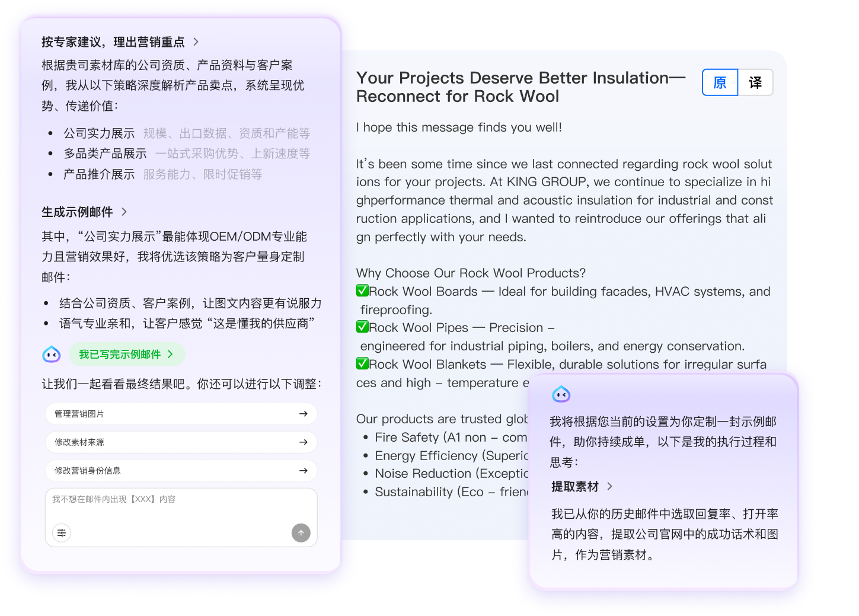Screen dimensions: 859x616
Task: Open the 修改营销身份信息 option
Action: (x=181, y=470)
